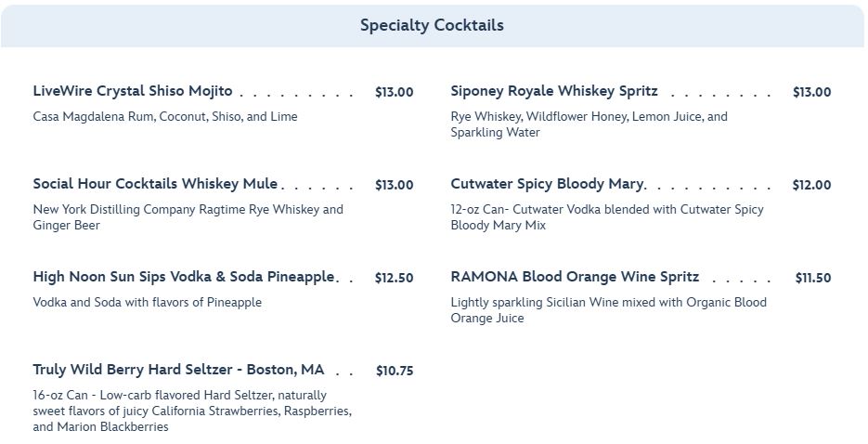Select Cutwater Spicy Bloody Mary
Image resolution: width=868 pixels, height=444 pixels.
click(x=548, y=184)
